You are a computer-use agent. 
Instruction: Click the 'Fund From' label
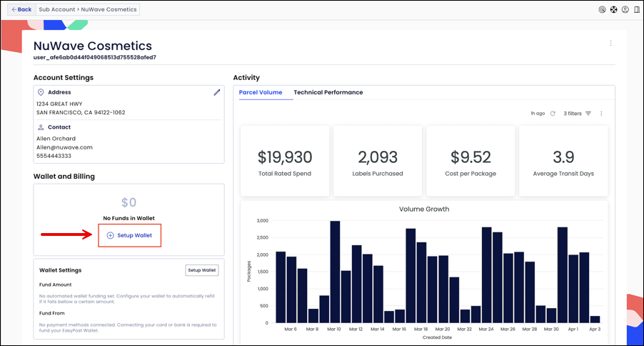(x=51, y=313)
